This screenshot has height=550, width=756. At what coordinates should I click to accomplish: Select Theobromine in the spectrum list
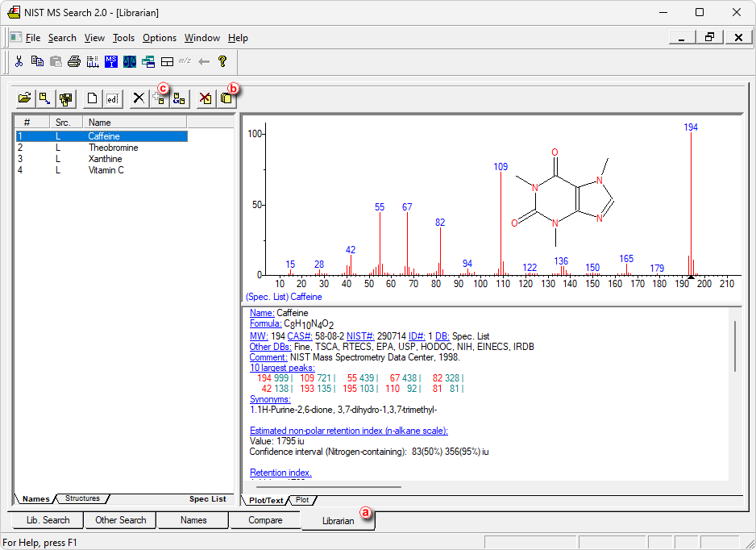pyautogui.click(x=102, y=148)
